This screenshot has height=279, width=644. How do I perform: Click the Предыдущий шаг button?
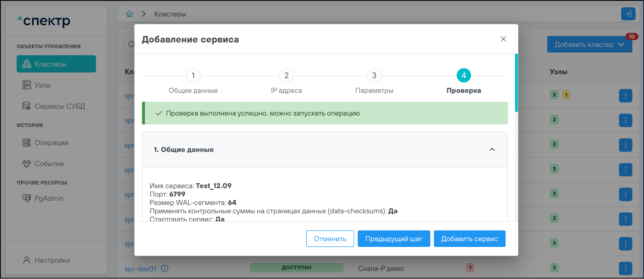pos(393,239)
